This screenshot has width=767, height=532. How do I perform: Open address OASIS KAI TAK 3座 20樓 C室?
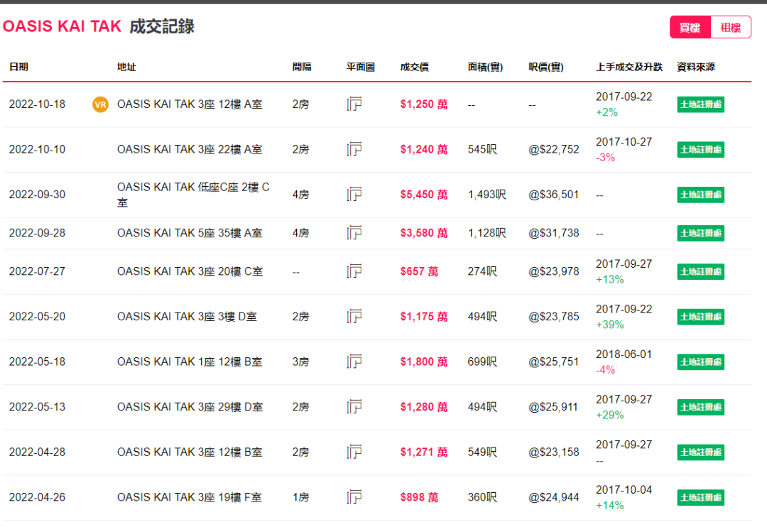[190, 271]
